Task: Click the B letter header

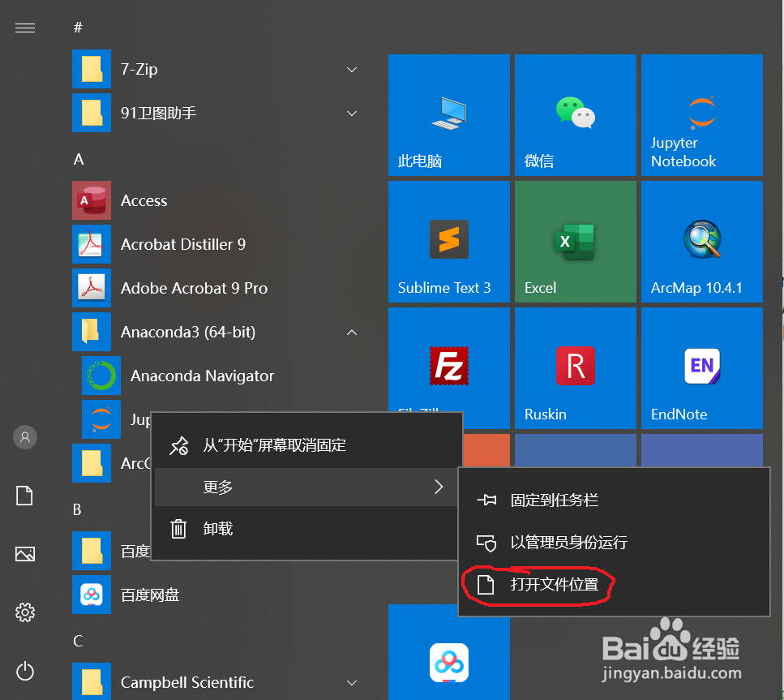Action: point(77,509)
